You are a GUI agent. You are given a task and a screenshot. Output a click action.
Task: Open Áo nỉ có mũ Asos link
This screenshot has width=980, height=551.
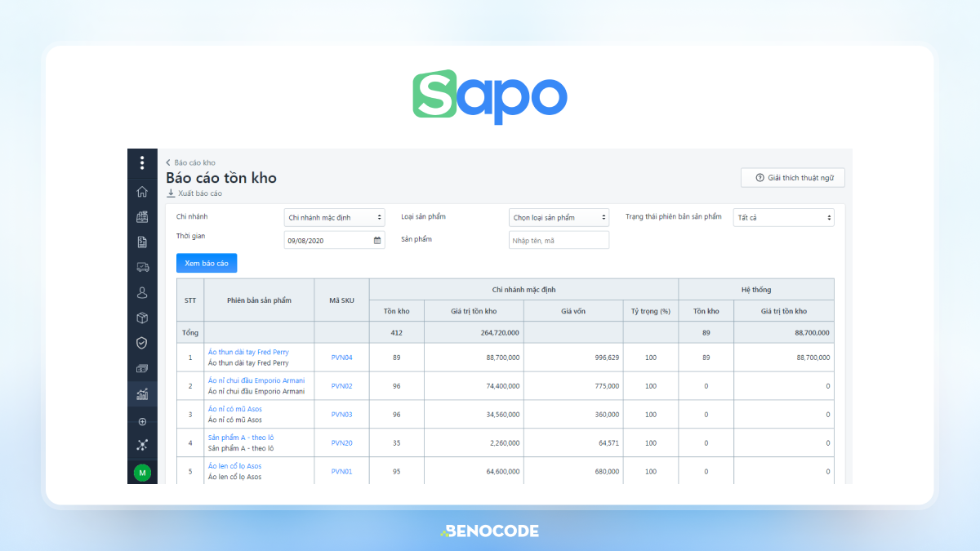tap(235, 409)
